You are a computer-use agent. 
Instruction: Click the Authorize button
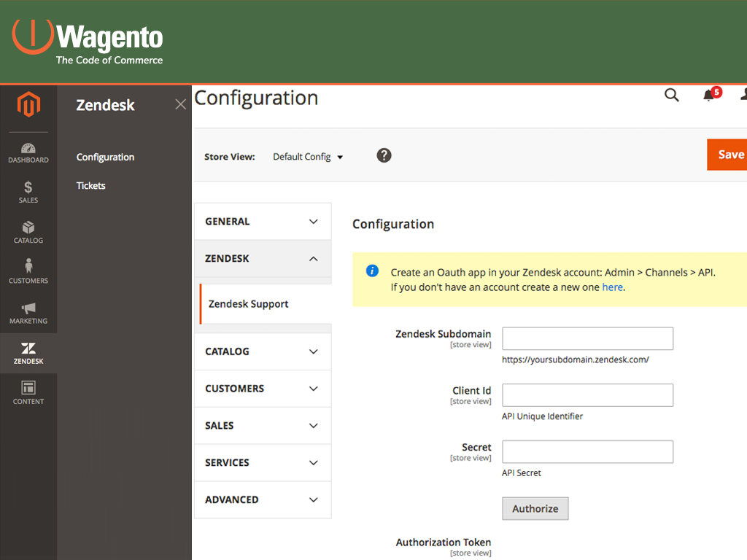[x=535, y=508]
